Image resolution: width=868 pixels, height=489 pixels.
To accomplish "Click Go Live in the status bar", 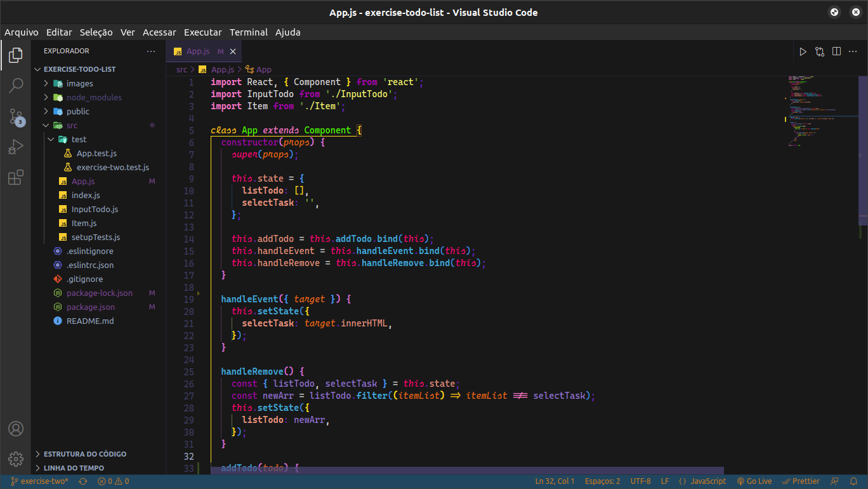I will pos(754,481).
